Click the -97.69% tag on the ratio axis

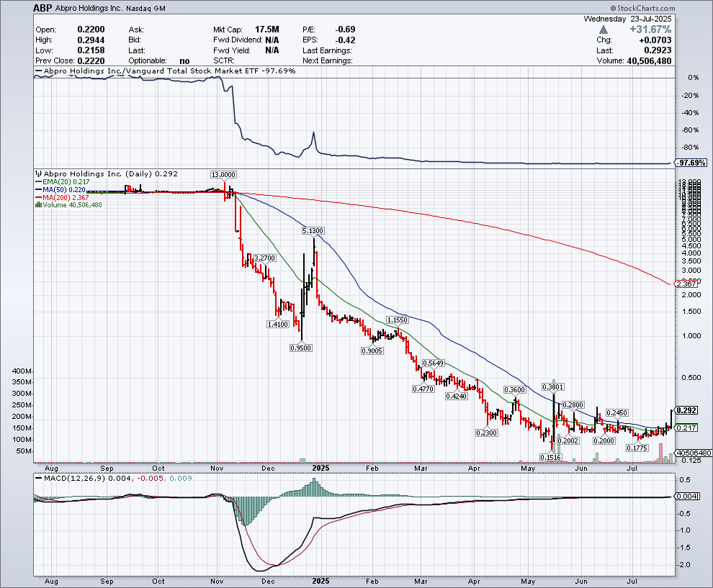pos(691,163)
